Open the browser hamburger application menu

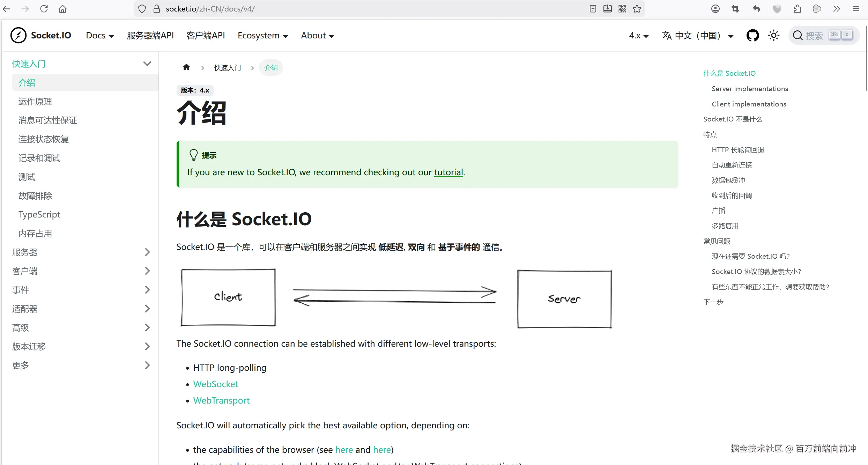coord(856,9)
